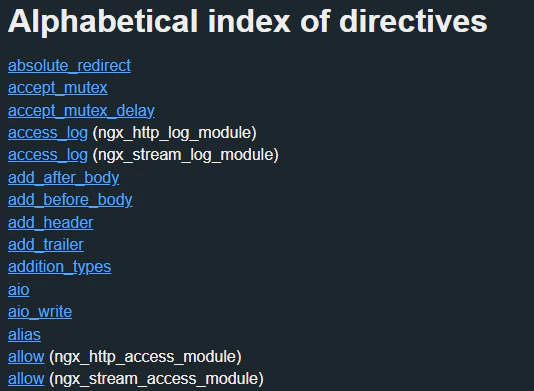
Task: Click the (ngx_http_access_module) text label
Action: click(x=145, y=357)
